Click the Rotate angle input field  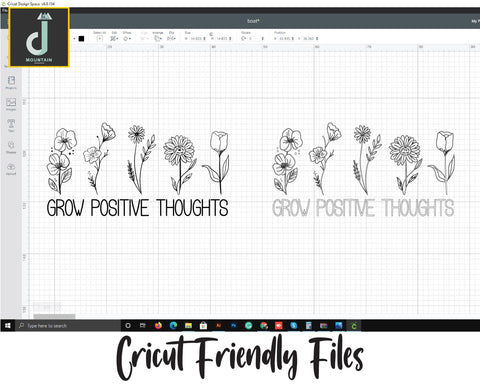255,39
